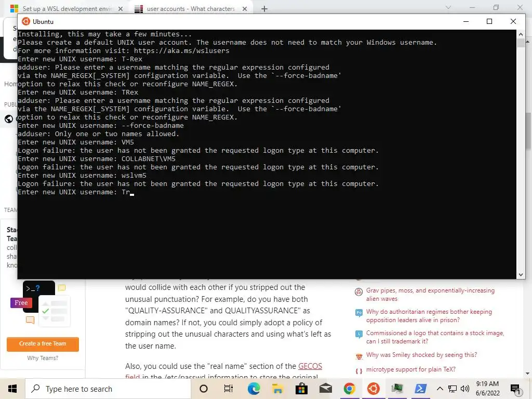Open 'Why do authoritarian regimes' question link
Screen dimensions: 532x399
tap(429, 316)
